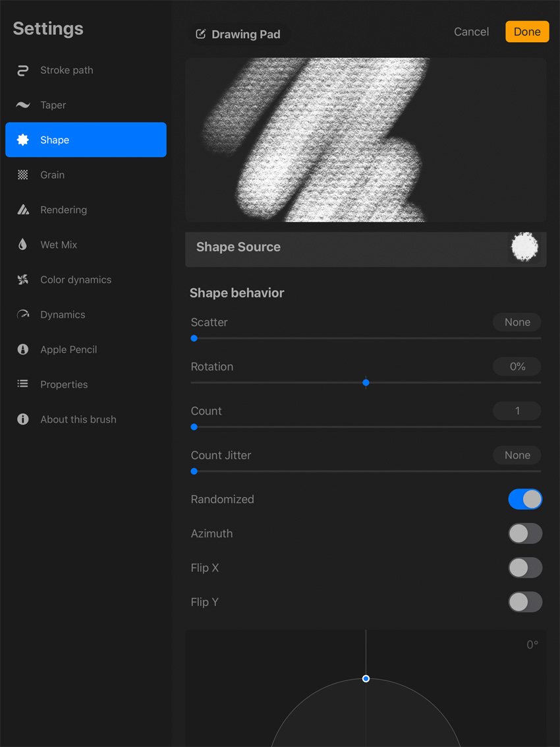Image resolution: width=560 pixels, height=747 pixels.
Task: Click the Wet Mix droplet icon
Action: pyautogui.click(x=23, y=245)
